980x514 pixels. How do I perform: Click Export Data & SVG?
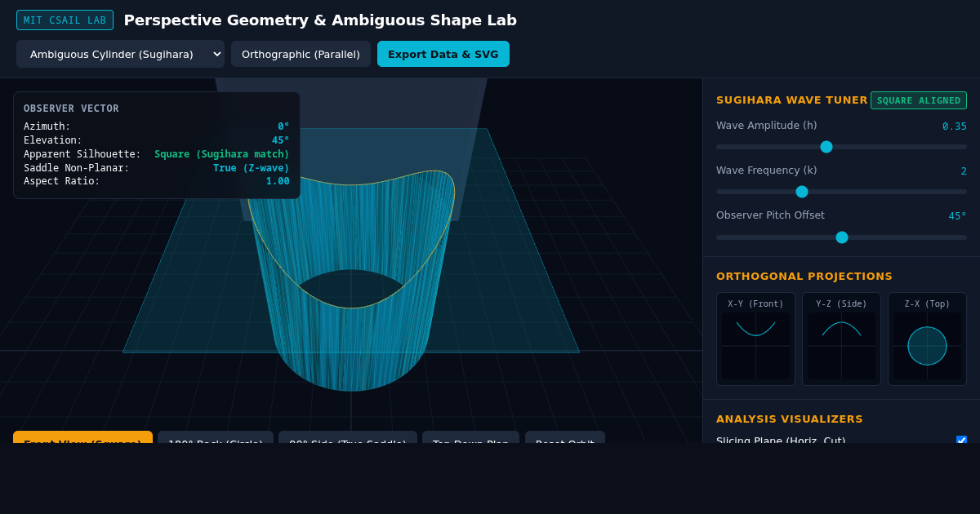(x=443, y=54)
